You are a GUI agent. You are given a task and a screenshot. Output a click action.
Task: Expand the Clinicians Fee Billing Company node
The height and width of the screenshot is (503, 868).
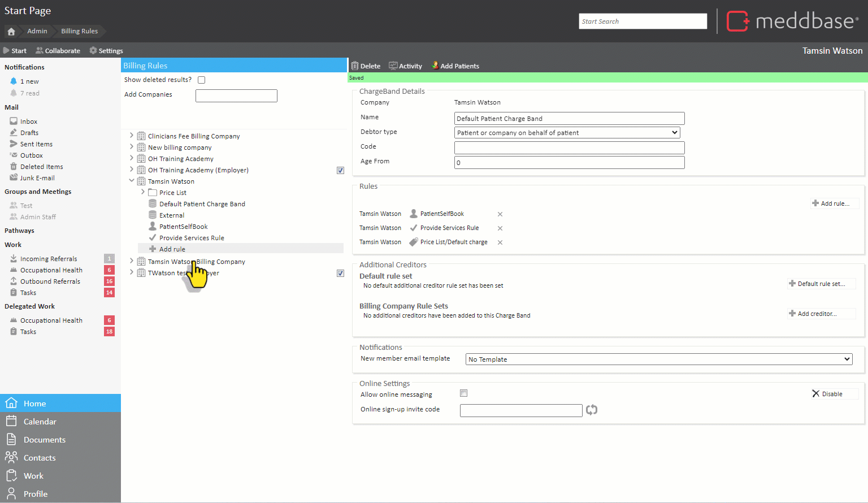tap(132, 136)
